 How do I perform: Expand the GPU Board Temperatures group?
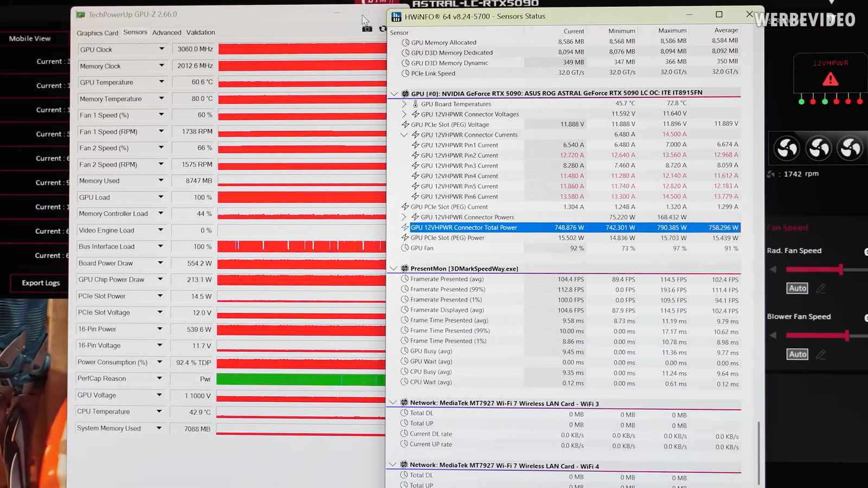point(404,104)
